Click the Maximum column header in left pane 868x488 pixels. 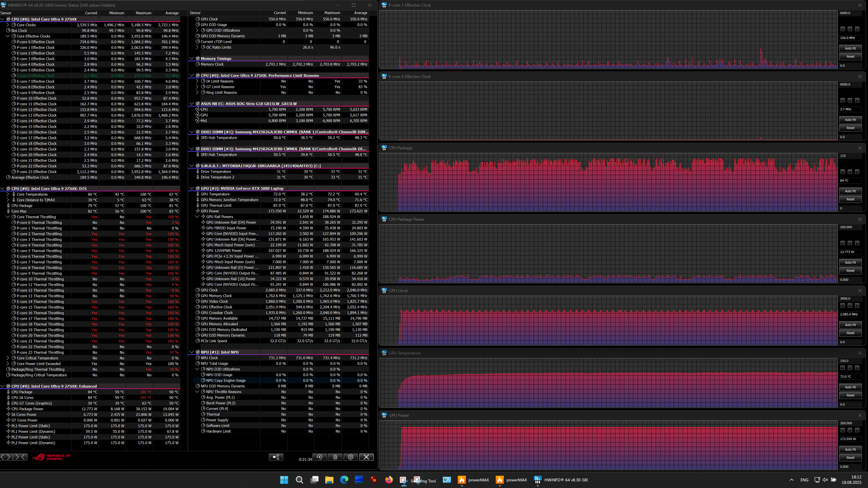coord(143,13)
